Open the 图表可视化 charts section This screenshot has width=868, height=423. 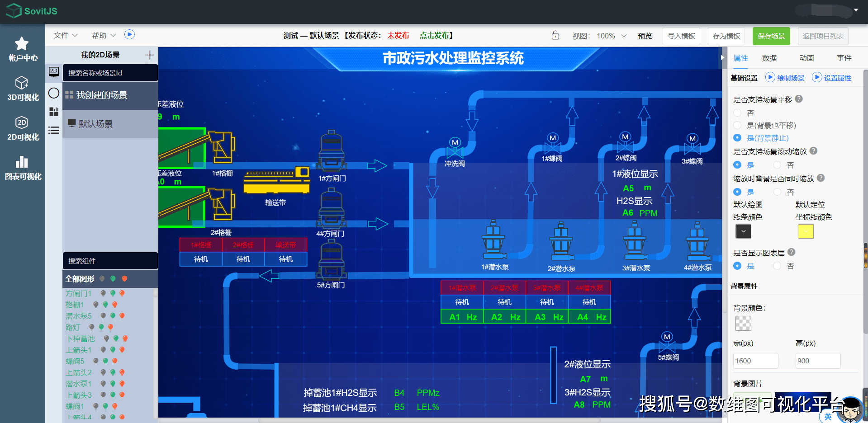[x=22, y=167]
